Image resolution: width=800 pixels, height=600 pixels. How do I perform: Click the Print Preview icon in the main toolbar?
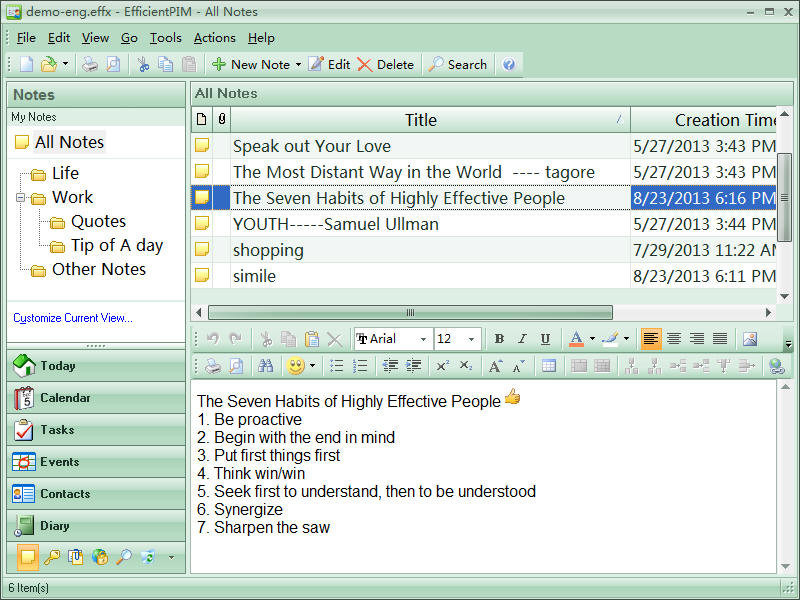[113, 64]
